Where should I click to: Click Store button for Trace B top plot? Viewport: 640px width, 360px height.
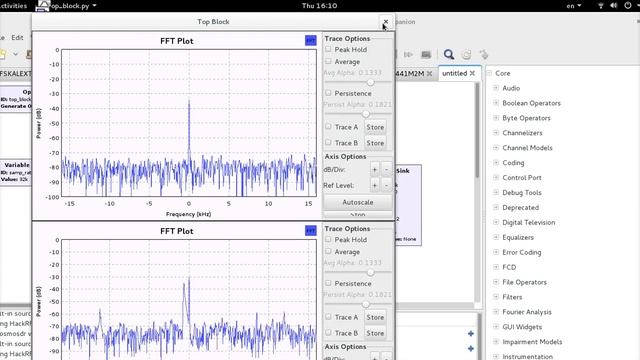(x=375, y=143)
